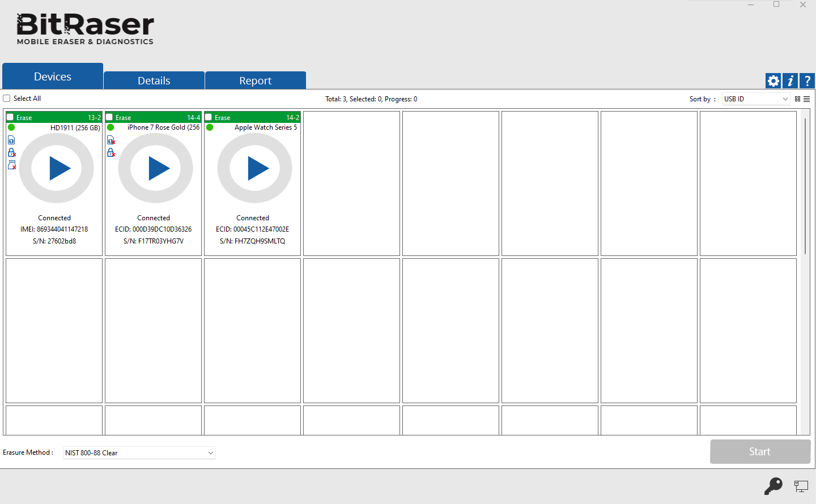This screenshot has width=816, height=504.
Task: Click ECID: 000D39DC10D36326 text
Action: click(x=154, y=229)
